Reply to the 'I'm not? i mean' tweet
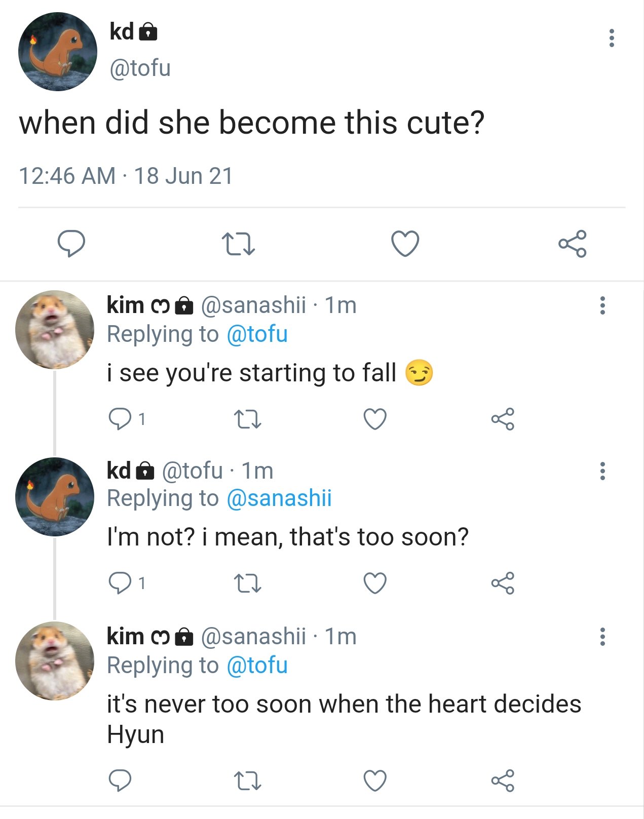Viewport: 644px width, 819px height. point(120,583)
